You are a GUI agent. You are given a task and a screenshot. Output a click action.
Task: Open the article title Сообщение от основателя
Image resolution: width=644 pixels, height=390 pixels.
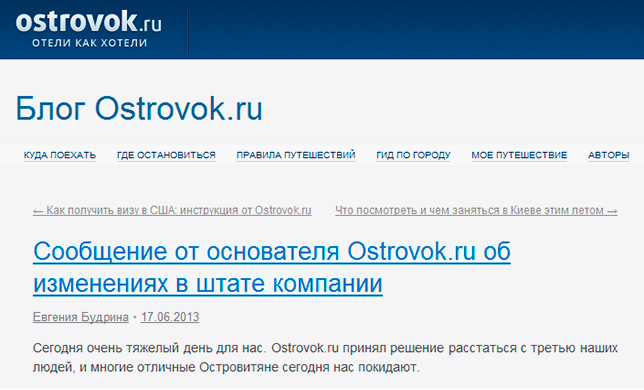click(x=271, y=267)
